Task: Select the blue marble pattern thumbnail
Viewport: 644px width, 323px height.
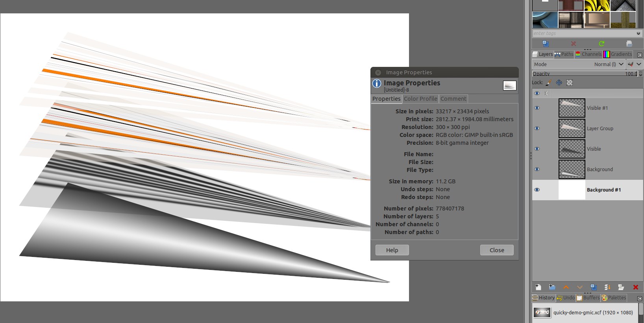Action: click(545, 20)
